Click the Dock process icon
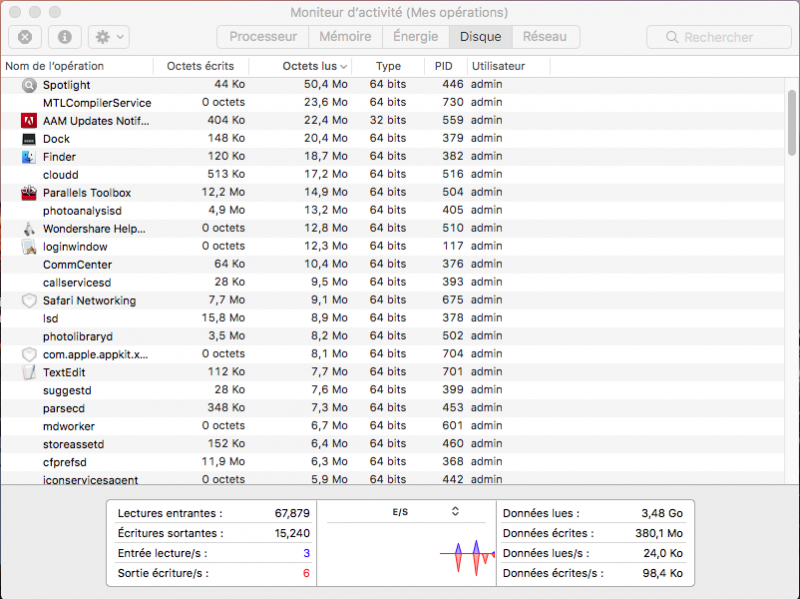The height and width of the screenshot is (599, 800). [x=29, y=139]
